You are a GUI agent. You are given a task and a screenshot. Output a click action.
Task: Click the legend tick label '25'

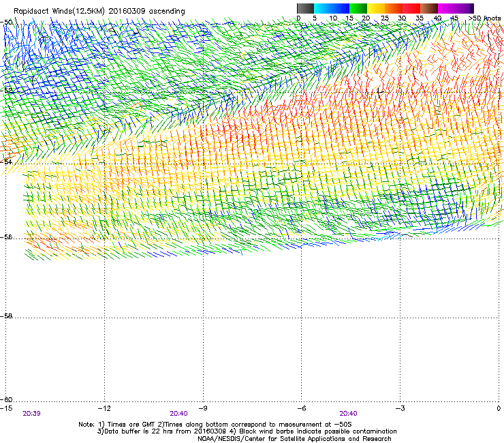pyautogui.click(x=385, y=18)
